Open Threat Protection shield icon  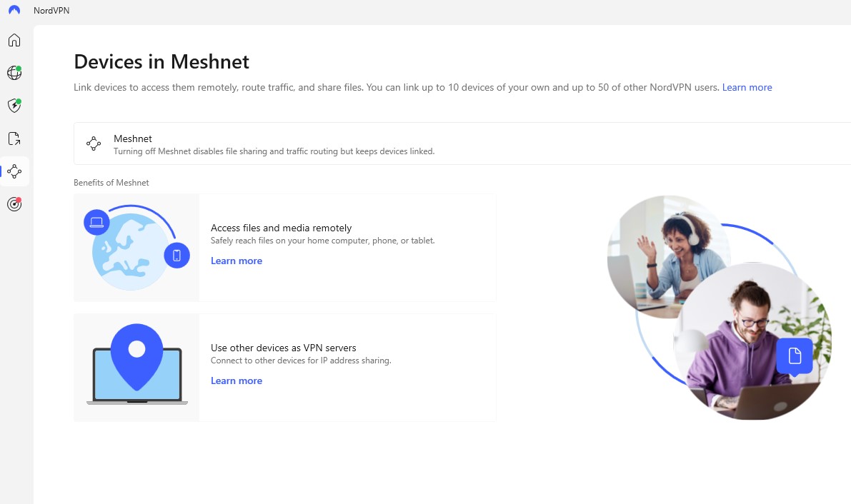coord(14,106)
